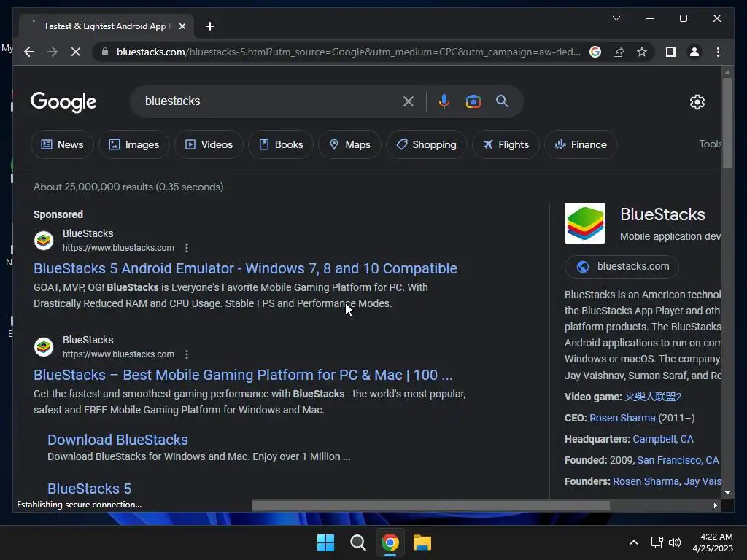Stop loading the page
Viewport: 747px width, 560px height.
[76, 52]
